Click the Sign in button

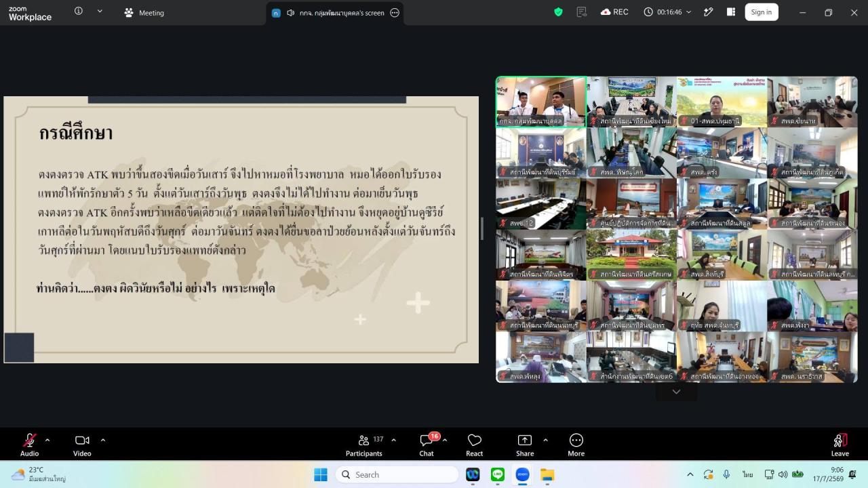762,12
